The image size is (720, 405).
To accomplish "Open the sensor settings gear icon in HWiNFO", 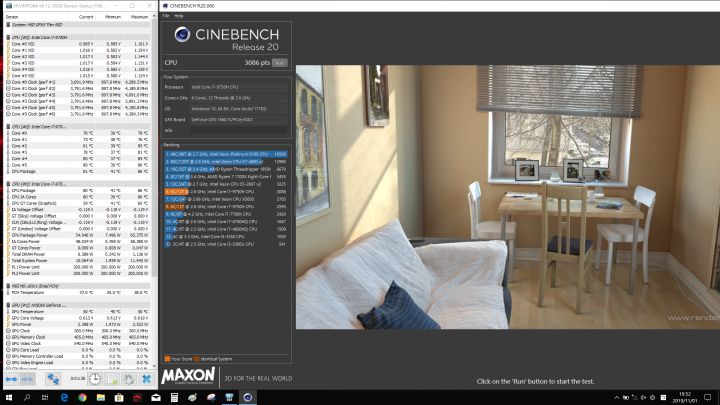I will [129, 379].
